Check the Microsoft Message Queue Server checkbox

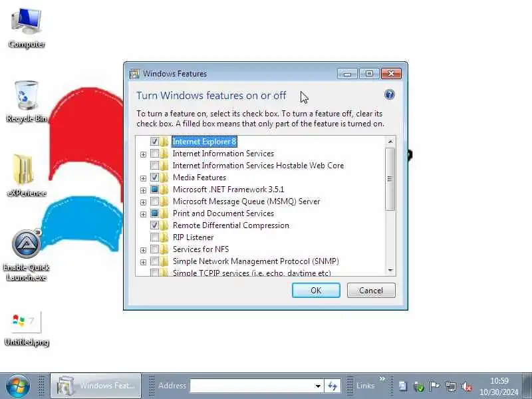(154, 201)
